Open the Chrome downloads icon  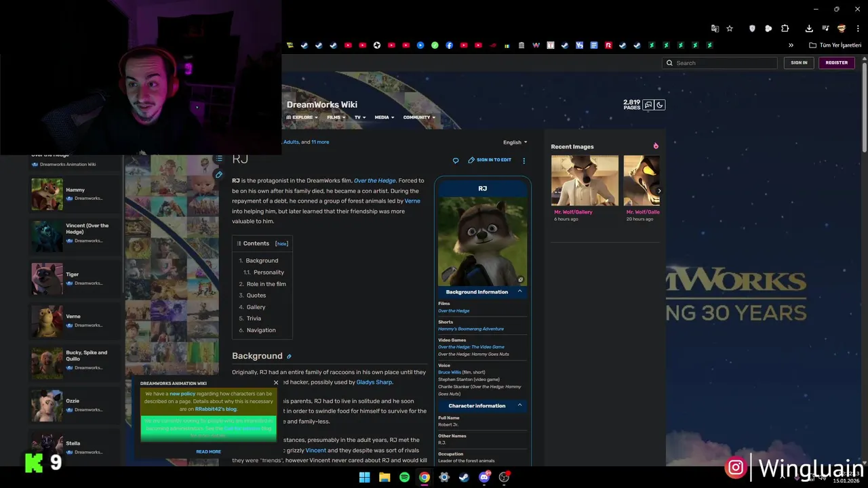pyautogui.click(x=809, y=28)
